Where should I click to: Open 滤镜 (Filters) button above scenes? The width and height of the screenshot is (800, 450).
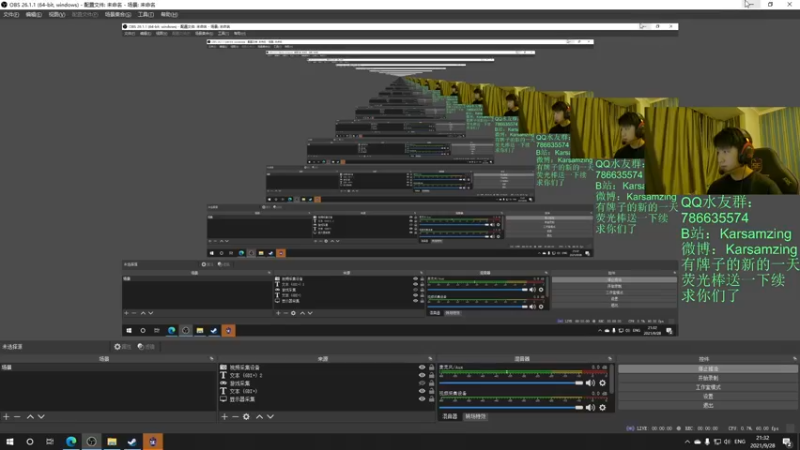pos(146,346)
